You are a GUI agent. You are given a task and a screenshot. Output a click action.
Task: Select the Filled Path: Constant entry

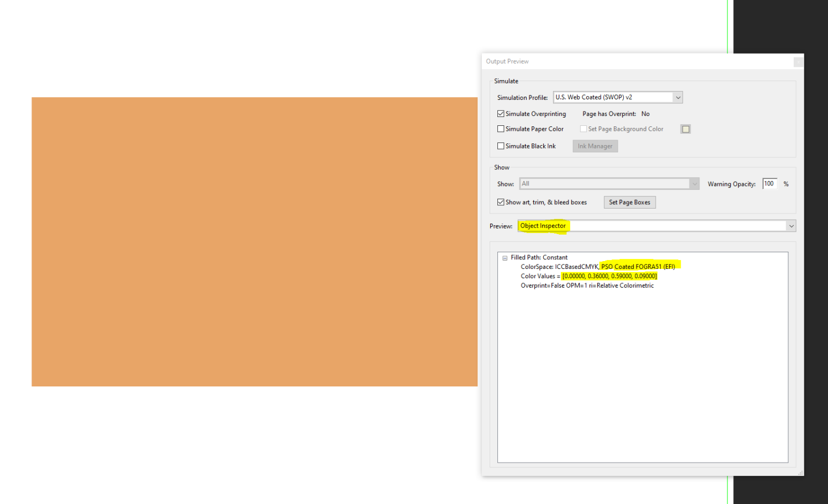tap(539, 257)
